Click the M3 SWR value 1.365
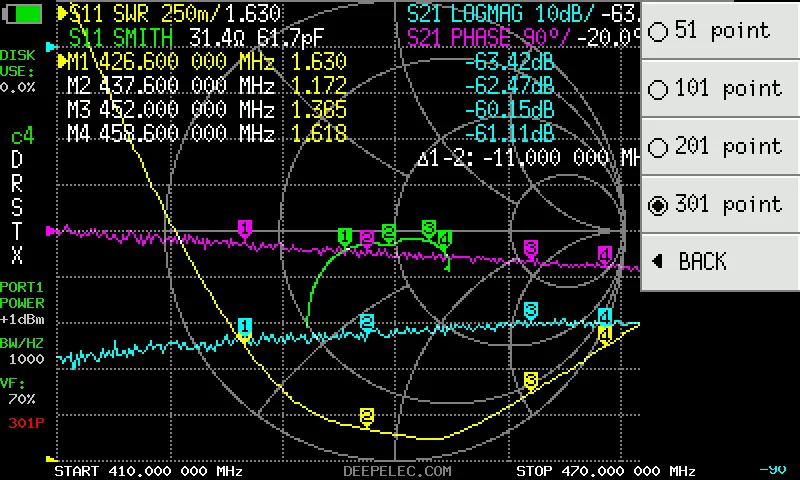The image size is (800, 480). pyautogui.click(x=319, y=109)
